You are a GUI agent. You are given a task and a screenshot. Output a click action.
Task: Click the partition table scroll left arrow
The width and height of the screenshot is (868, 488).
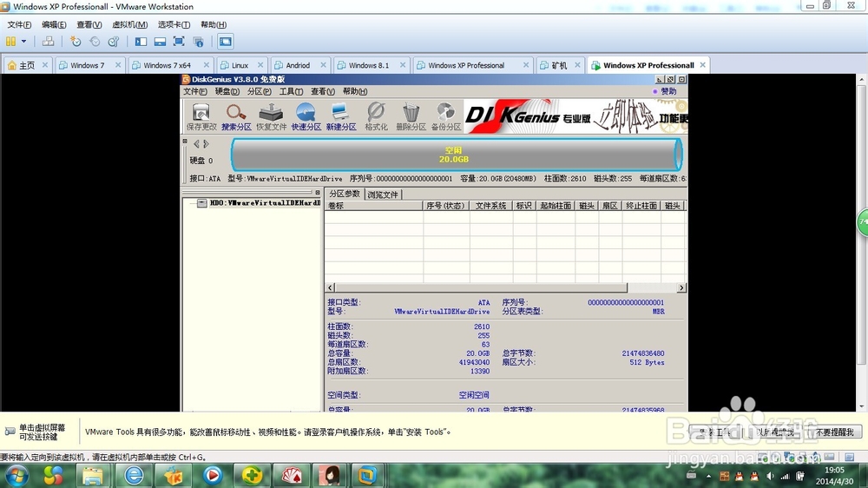tap(330, 287)
